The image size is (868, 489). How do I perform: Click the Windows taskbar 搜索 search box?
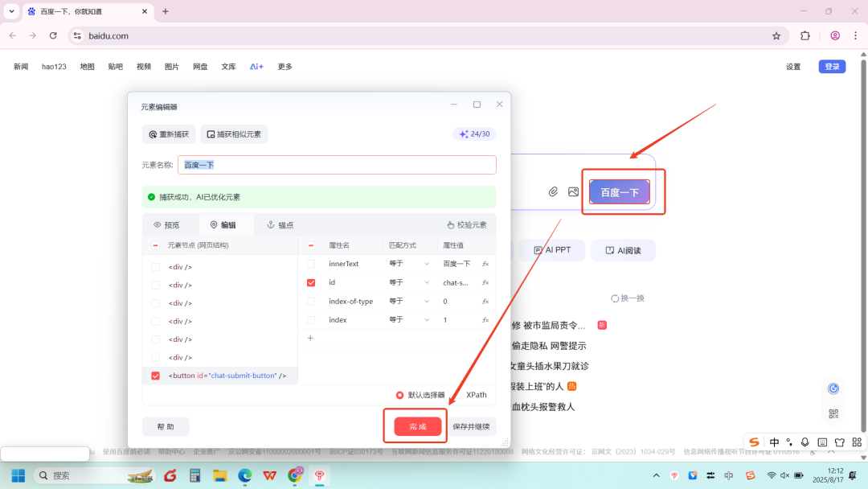94,475
